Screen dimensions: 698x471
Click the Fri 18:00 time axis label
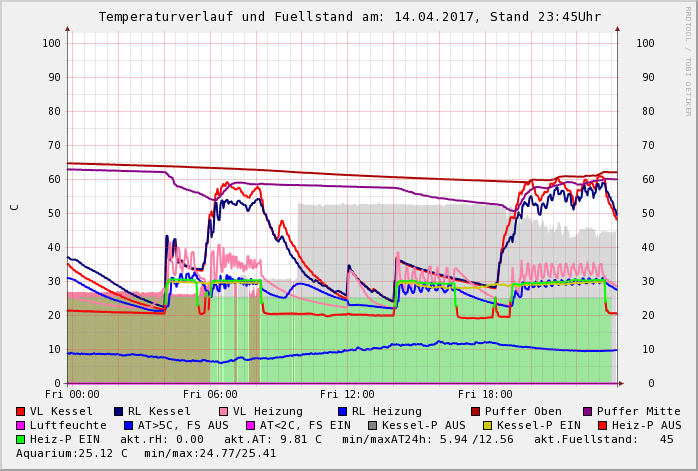click(485, 394)
